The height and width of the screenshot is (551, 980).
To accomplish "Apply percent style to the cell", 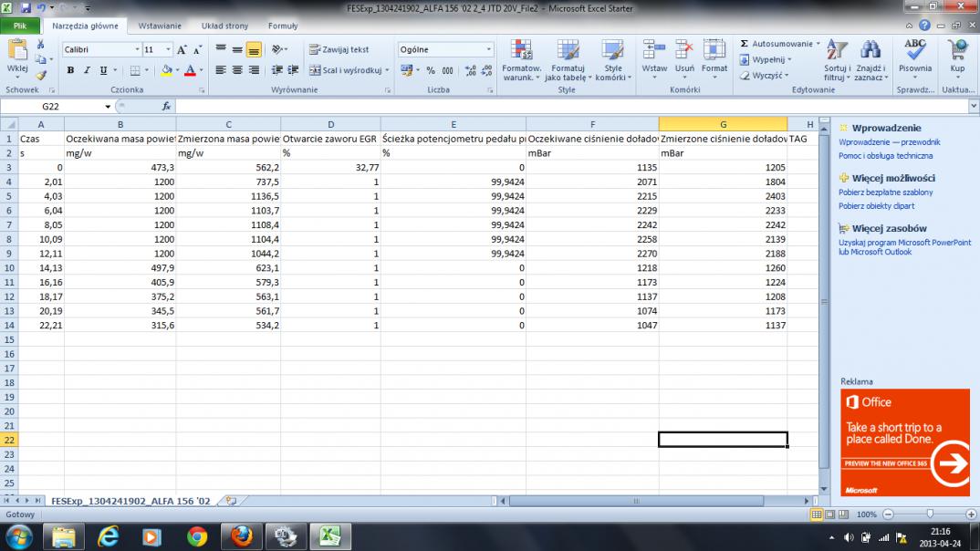I will coord(431,70).
